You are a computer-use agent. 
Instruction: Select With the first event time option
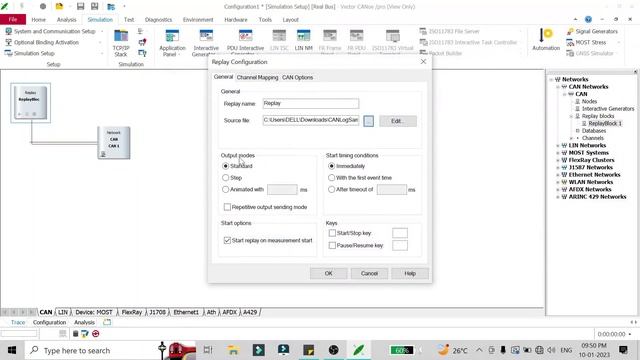click(331, 178)
